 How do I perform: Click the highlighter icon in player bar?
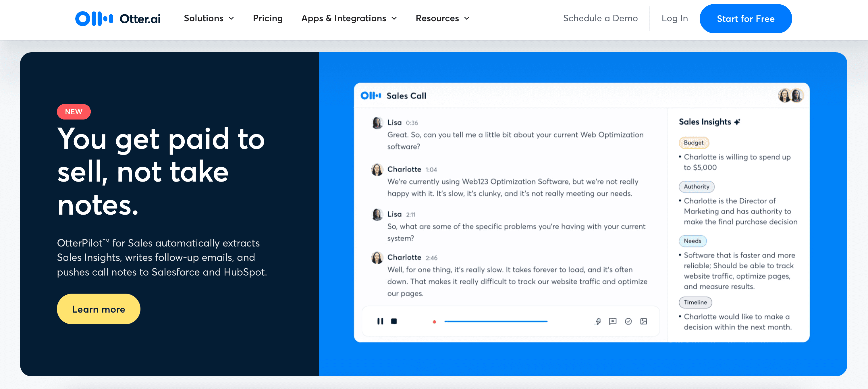598,321
